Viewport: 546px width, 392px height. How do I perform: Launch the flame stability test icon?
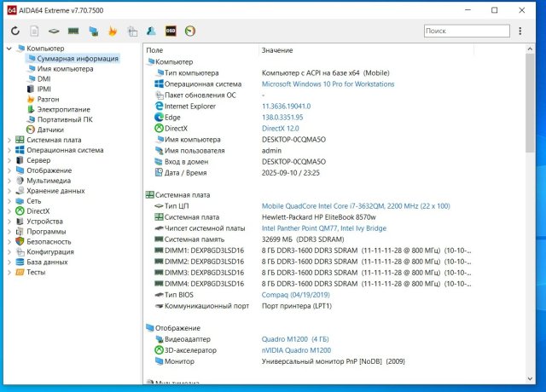(x=113, y=31)
